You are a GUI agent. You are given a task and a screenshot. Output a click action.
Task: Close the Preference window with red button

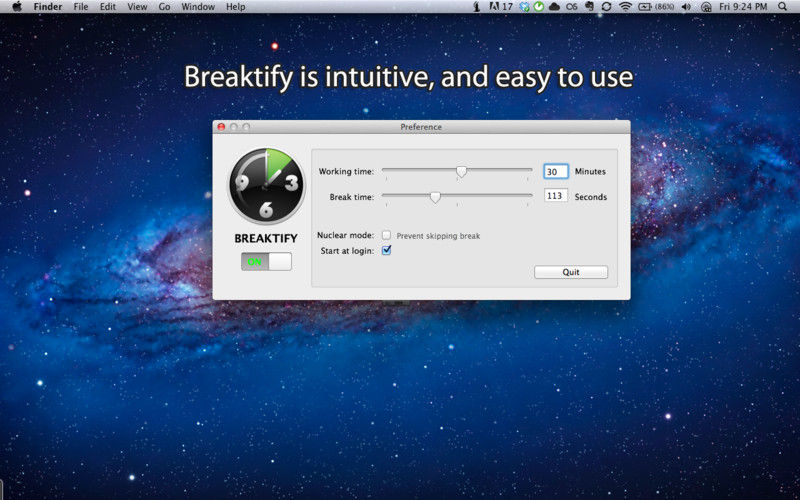(x=221, y=127)
